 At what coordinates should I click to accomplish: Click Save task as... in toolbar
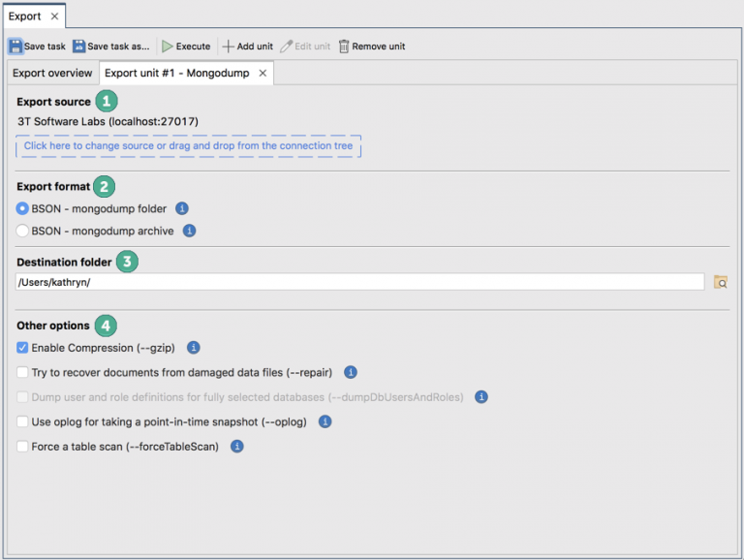79,47
